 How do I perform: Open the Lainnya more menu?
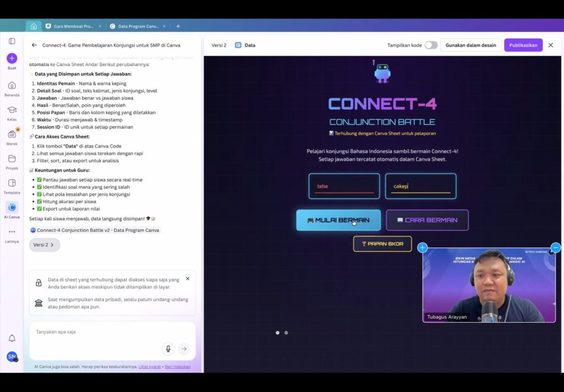pos(12,232)
